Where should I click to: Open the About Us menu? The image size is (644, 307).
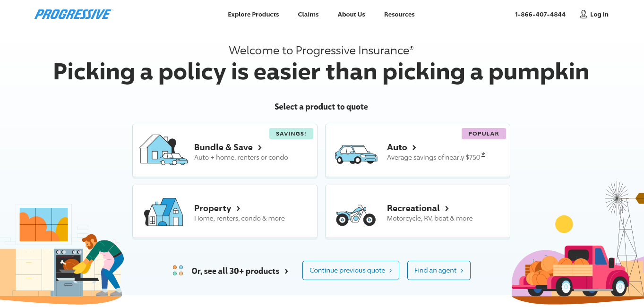click(351, 14)
